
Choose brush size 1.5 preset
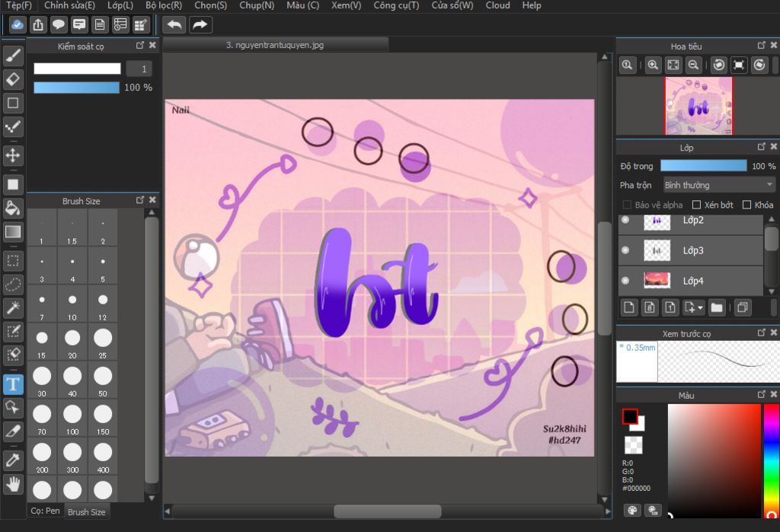click(x=72, y=228)
